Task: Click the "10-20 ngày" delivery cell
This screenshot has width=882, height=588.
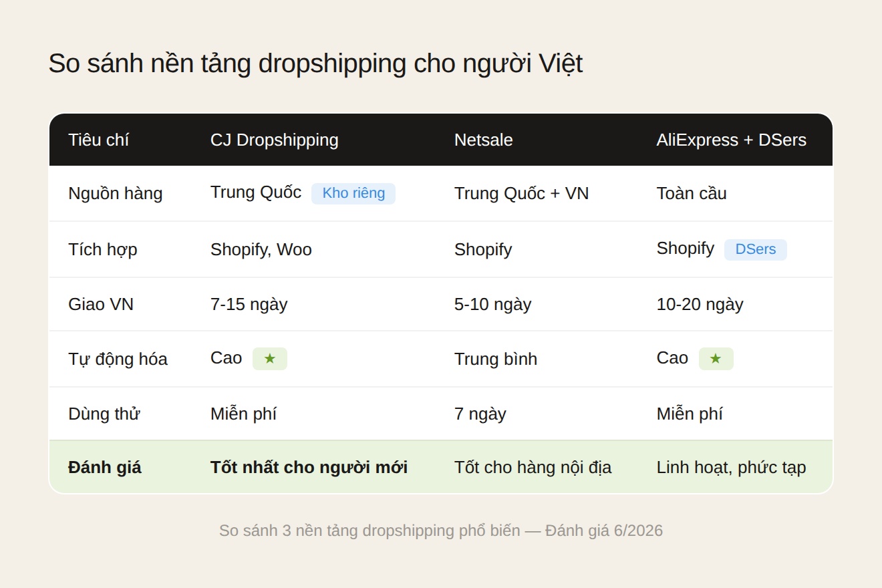Action: click(700, 304)
